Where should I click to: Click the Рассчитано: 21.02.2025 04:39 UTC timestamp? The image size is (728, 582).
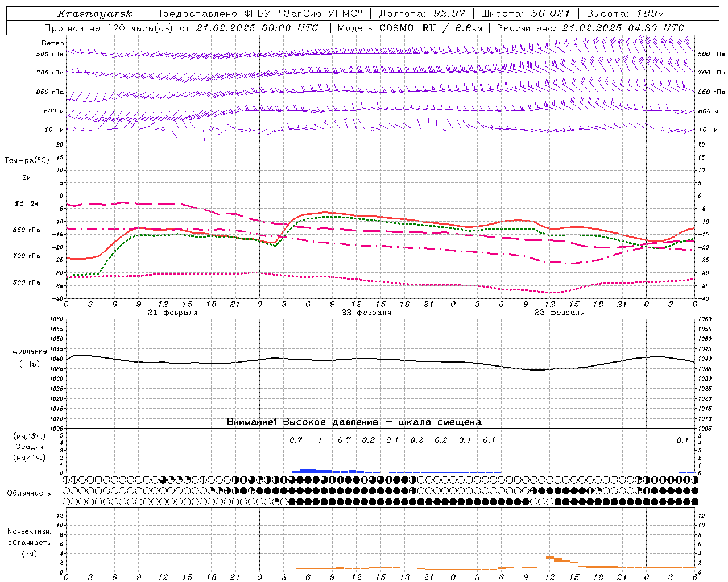[590, 28]
